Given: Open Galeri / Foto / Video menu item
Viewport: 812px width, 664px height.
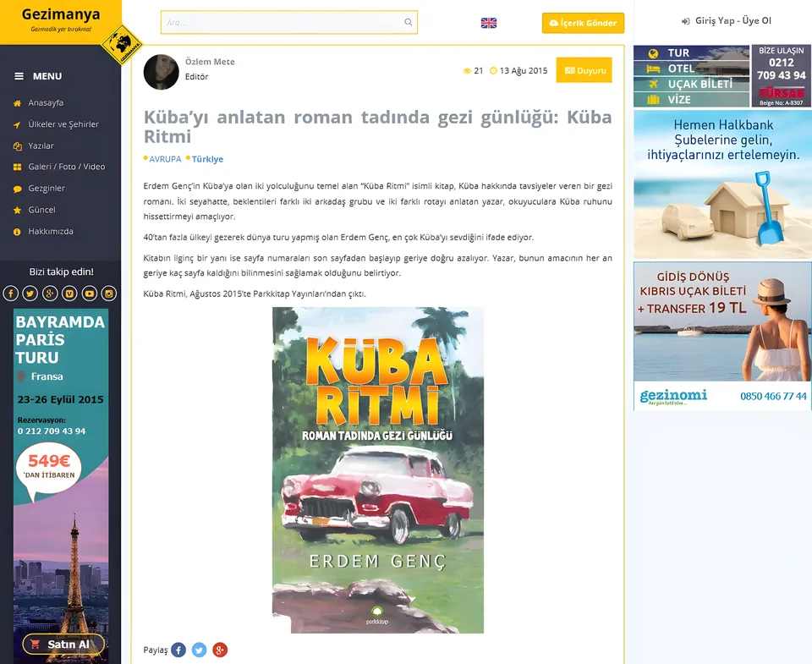Looking at the screenshot, I should 66,167.
